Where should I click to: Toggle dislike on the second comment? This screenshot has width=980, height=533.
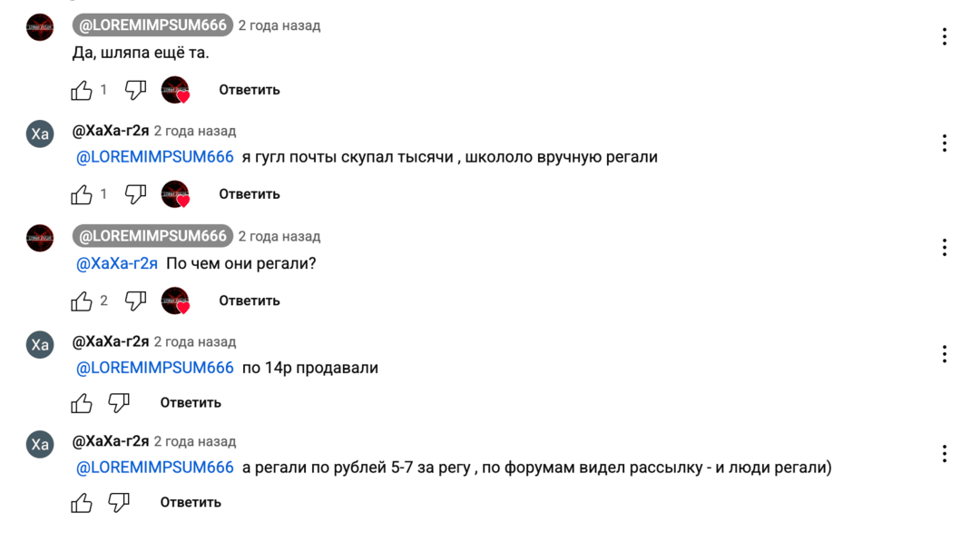point(134,193)
